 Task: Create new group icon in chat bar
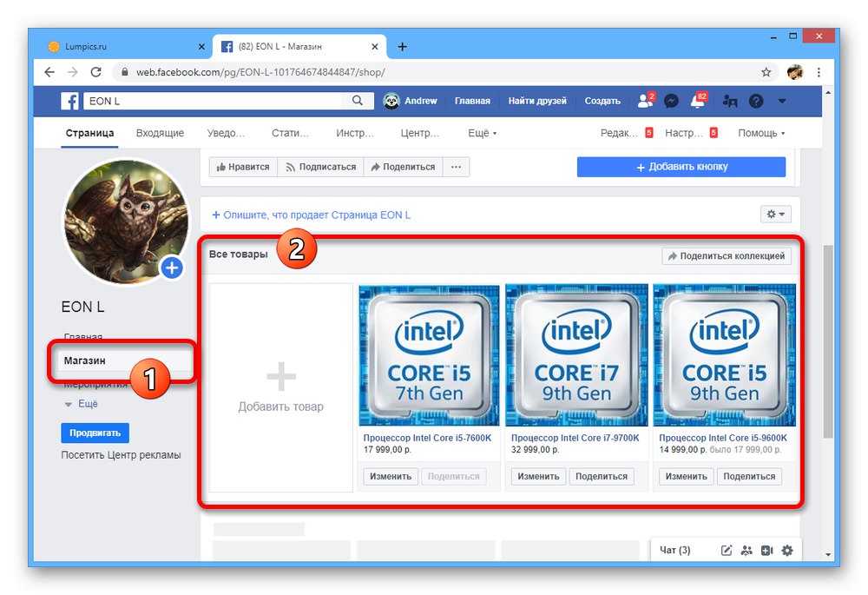(746, 550)
